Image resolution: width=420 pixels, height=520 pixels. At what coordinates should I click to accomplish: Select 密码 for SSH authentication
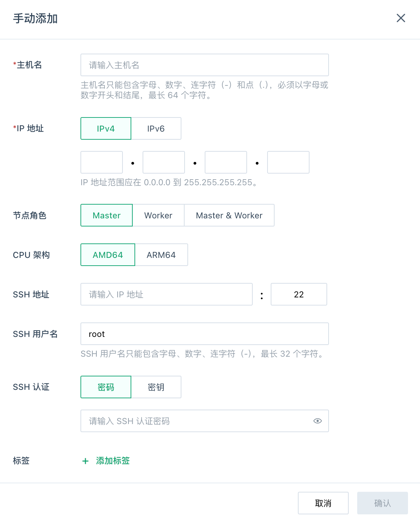[106, 387]
